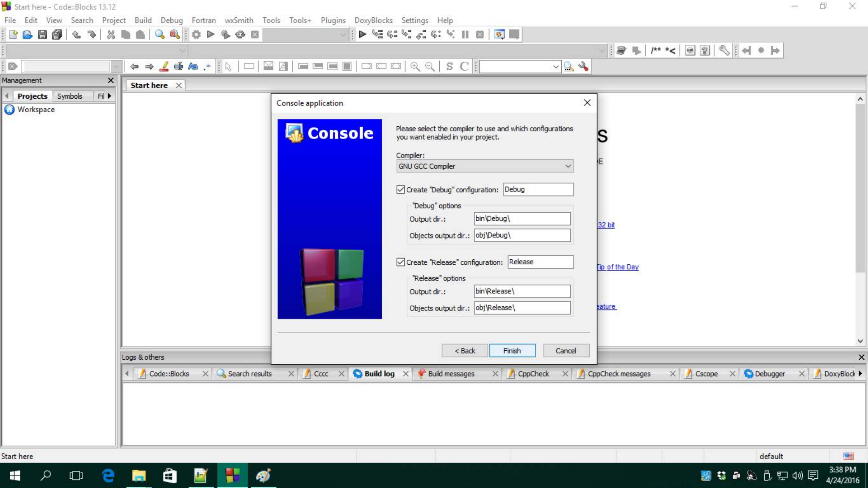Open the Plugins menu
The height and width of the screenshot is (488, 868).
pyautogui.click(x=333, y=20)
